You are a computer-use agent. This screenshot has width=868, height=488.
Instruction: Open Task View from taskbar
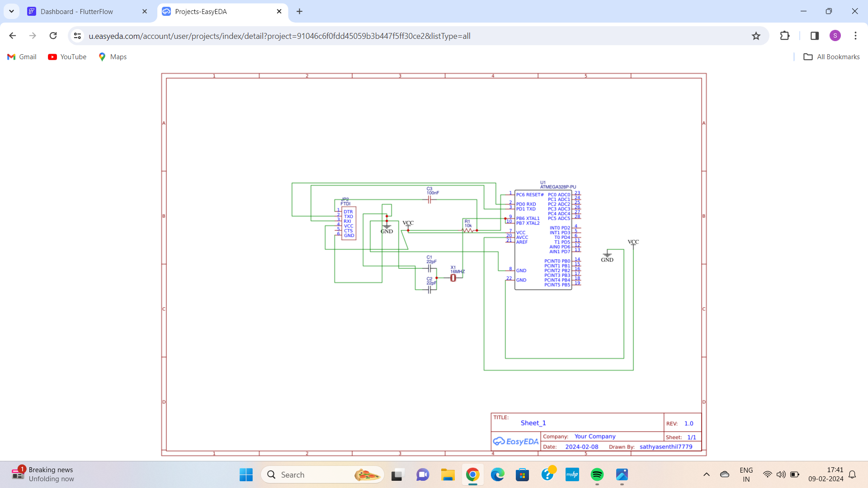[396, 474]
